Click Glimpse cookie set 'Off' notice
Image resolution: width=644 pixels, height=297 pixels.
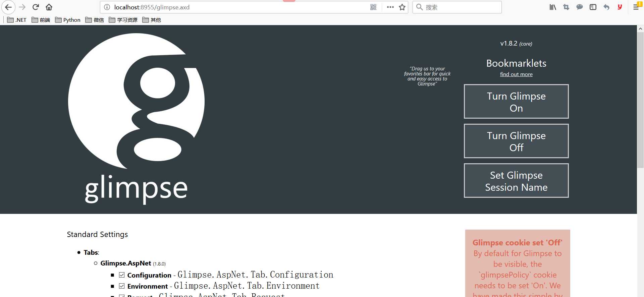coord(517,243)
